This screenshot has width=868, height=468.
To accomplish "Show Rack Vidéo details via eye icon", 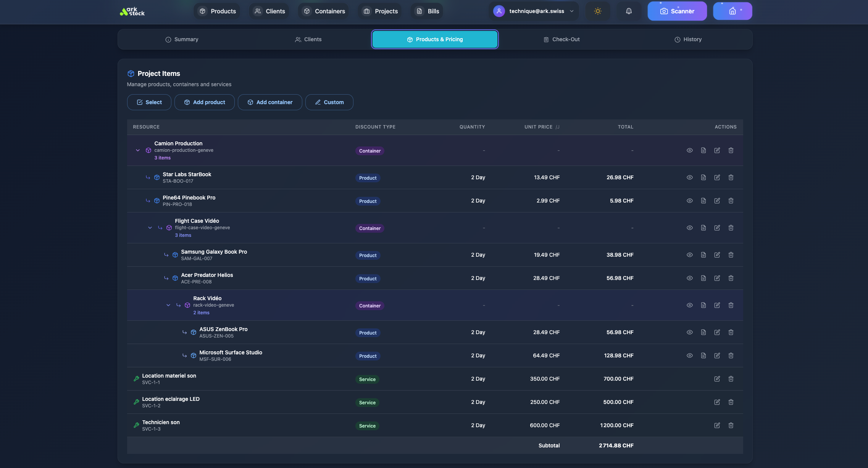I will (x=689, y=305).
